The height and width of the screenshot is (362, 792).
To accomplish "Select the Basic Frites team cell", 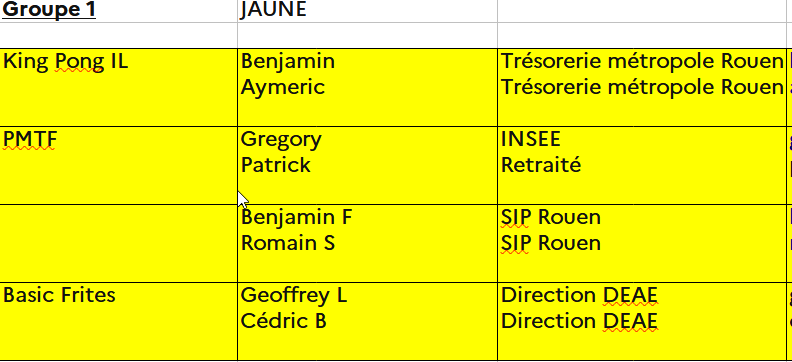I will (x=119, y=321).
